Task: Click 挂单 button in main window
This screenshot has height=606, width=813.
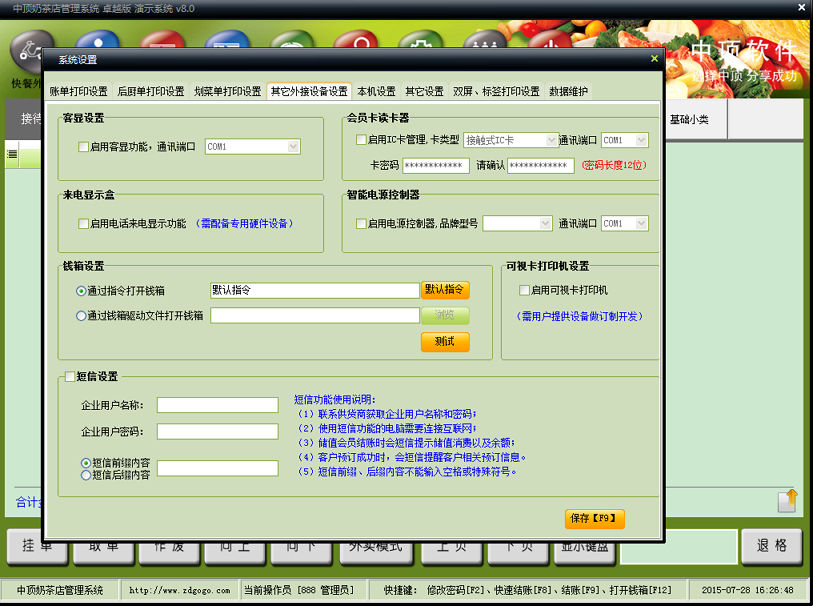Action: tap(37, 547)
